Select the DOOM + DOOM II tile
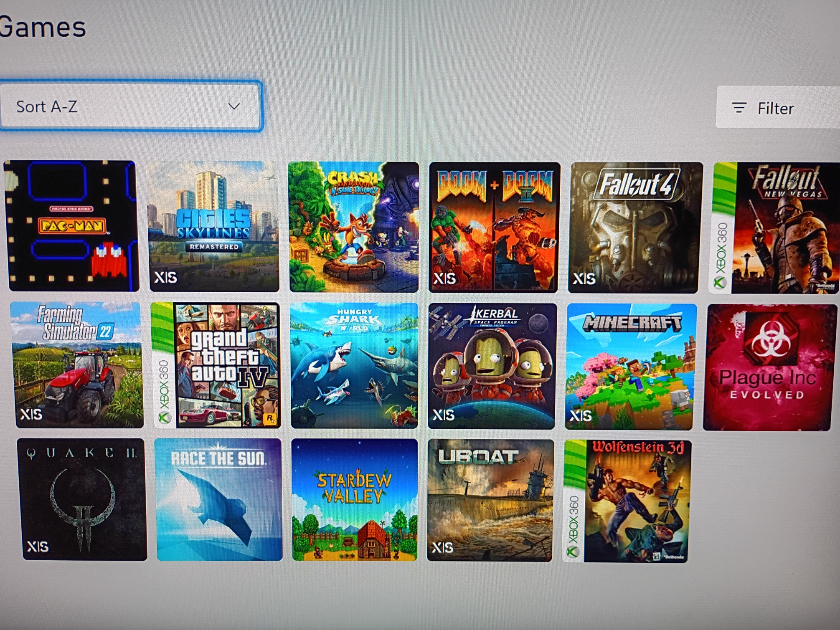 [x=494, y=228]
